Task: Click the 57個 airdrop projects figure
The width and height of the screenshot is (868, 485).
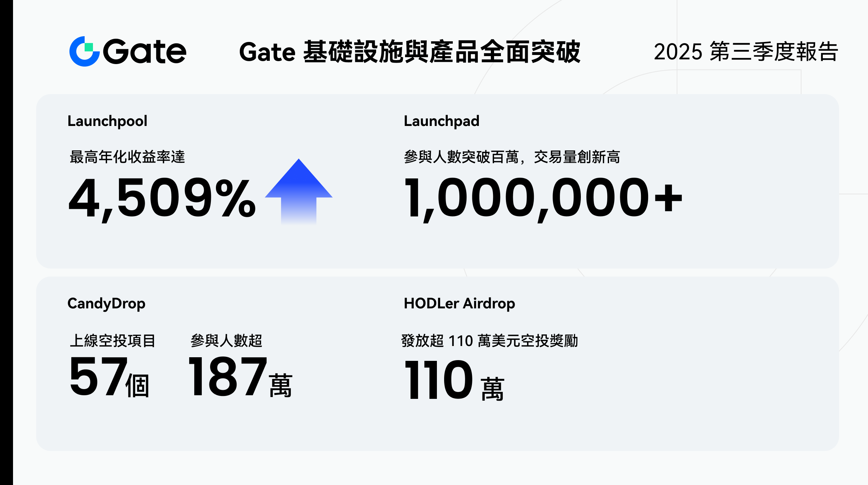Action: tap(109, 377)
